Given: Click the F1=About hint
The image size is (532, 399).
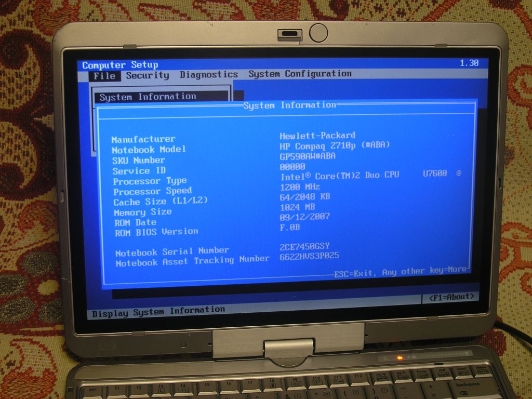Looking at the screenshot, I should pyautogui.click(x=451, y=297).
